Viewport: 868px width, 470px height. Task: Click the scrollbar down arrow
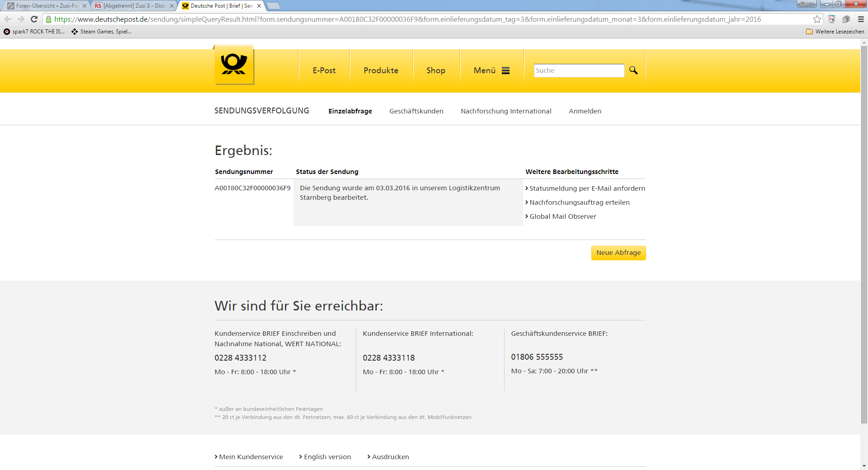864,466
